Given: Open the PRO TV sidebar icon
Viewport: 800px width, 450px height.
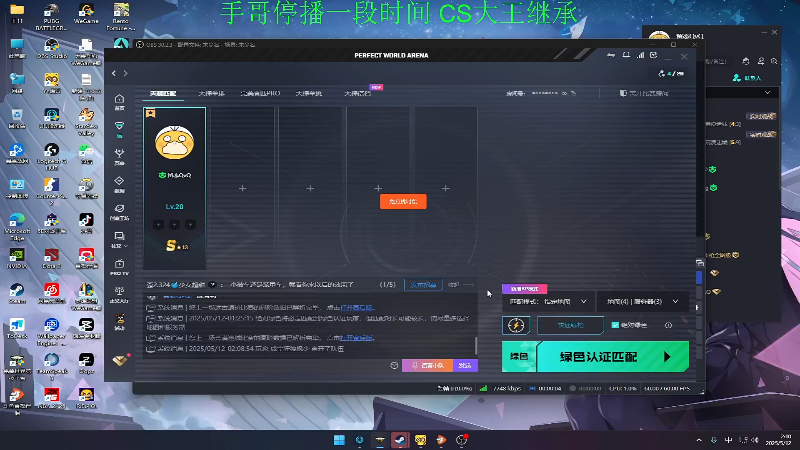Looking at the screenshot, I should point(119,267).
